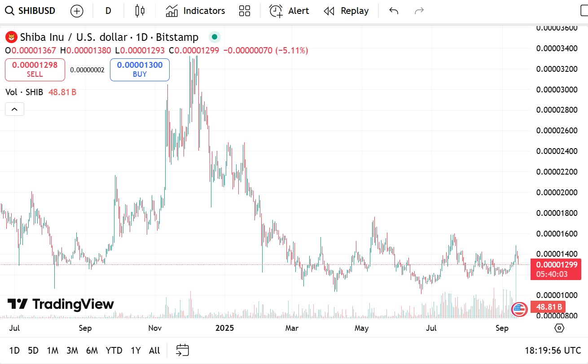The image size is (588, 364).
Task: Click the 0.00002600 price axis label
Action: (557, 131)
